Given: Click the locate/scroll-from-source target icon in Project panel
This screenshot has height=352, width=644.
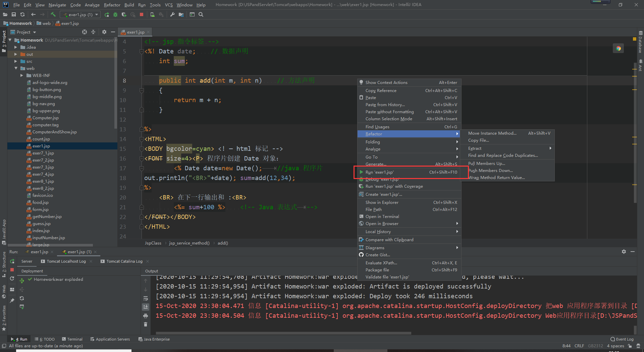Looking at the screenshot, I should [85, 32].
